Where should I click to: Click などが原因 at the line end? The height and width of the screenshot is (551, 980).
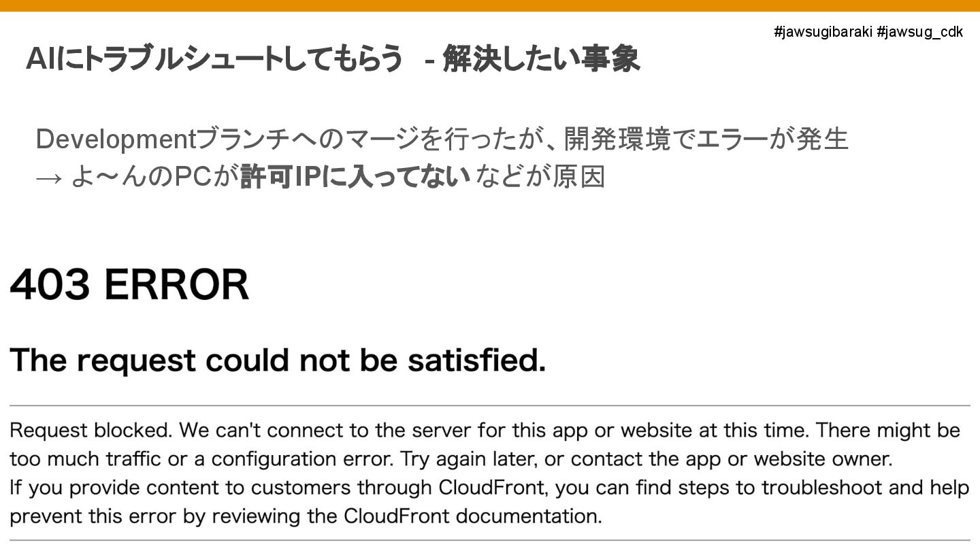pyautogui.click(x=540, y=178)
